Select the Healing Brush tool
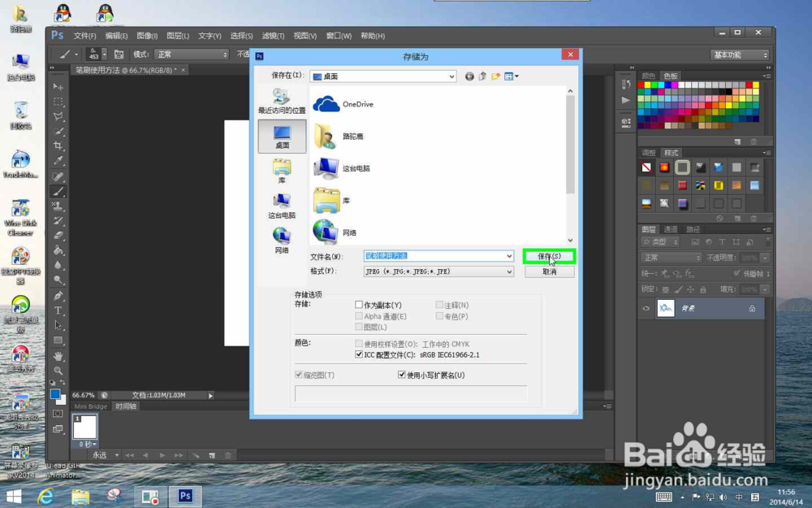812x508 pixels. click(x=58, y=176)
